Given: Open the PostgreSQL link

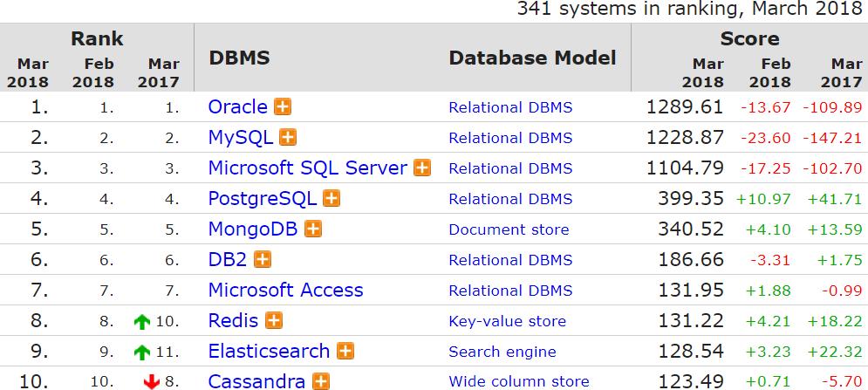Looking at the screenshot, I should tap(263, 198).
